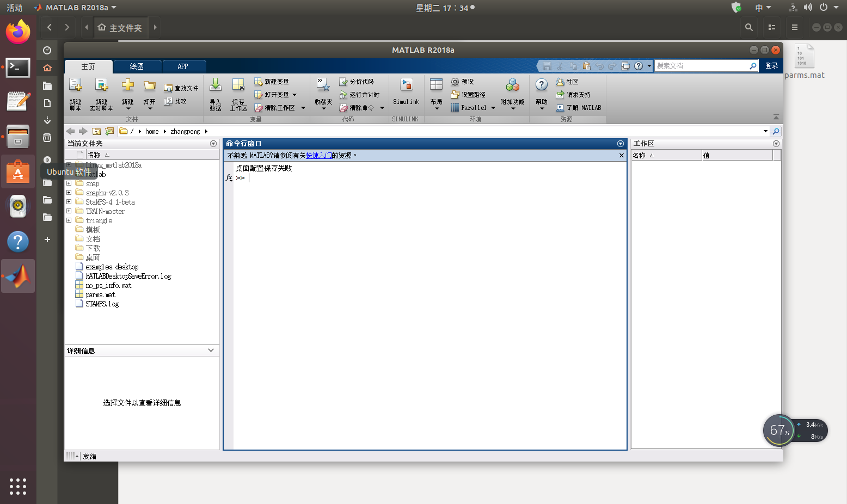Expand the snap folder
The width and height of the screenshot is (847, 504).
pos(69,183)
